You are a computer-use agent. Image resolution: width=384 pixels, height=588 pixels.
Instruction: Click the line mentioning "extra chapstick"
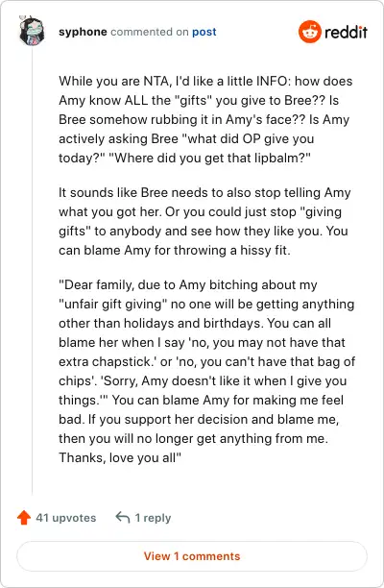(x=206, y=361)
